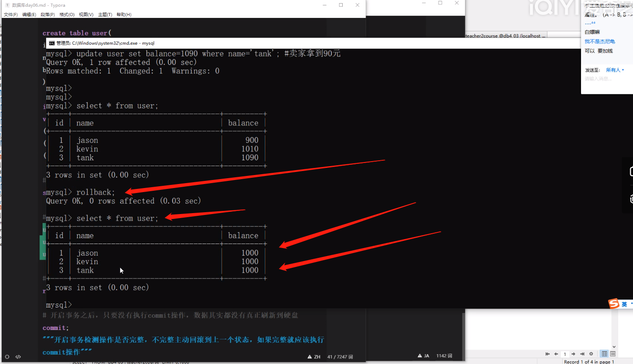
Task: Open the 帮助(H) menu in Typora
Action: tap(124, 15)
